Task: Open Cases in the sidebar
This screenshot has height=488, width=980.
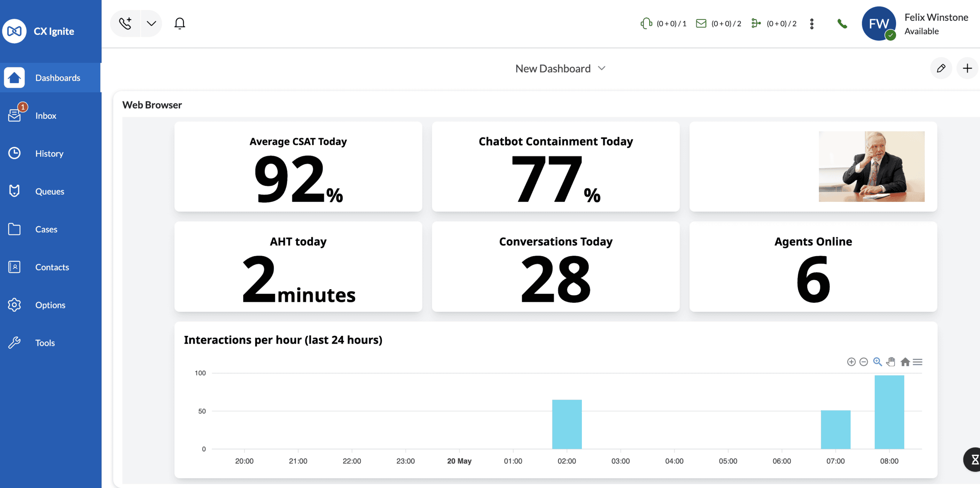Action: [50, 229]
